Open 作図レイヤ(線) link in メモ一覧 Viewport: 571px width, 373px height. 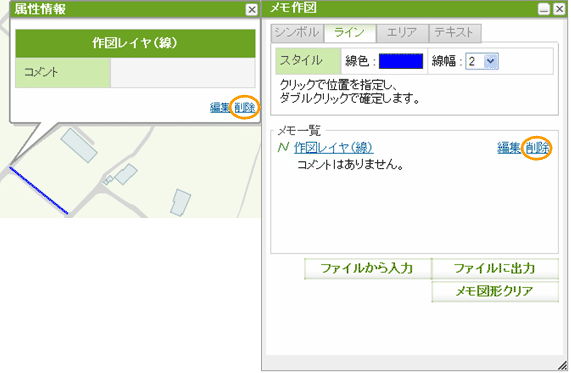coord(334,148)
